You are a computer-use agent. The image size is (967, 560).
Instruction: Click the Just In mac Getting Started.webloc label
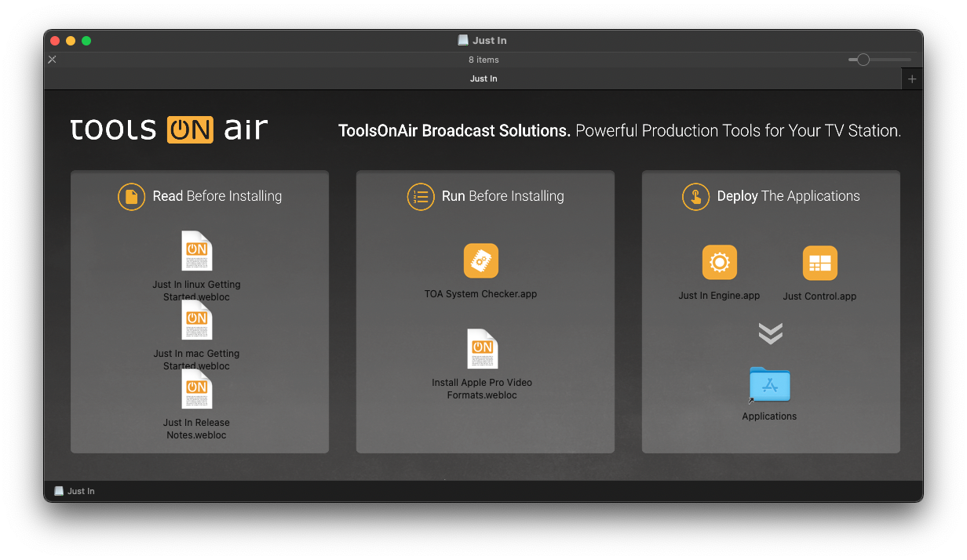tap(196, 360)
